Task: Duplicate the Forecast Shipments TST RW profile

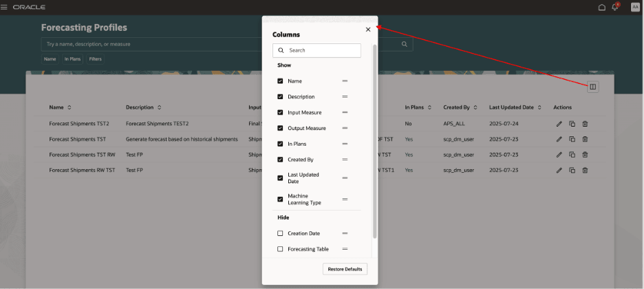Action: click(572, 155)
